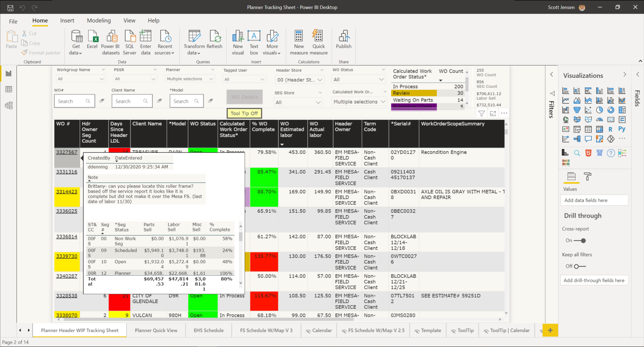Click the Add data fields here well
Screen dimensions: 644x347
point(594,200)
